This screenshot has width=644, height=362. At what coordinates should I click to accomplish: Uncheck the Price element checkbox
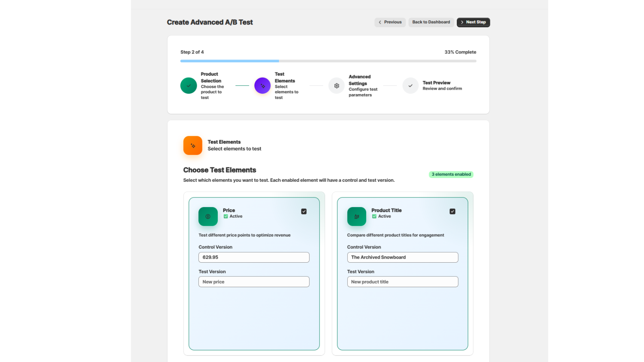tap(304, 211)
